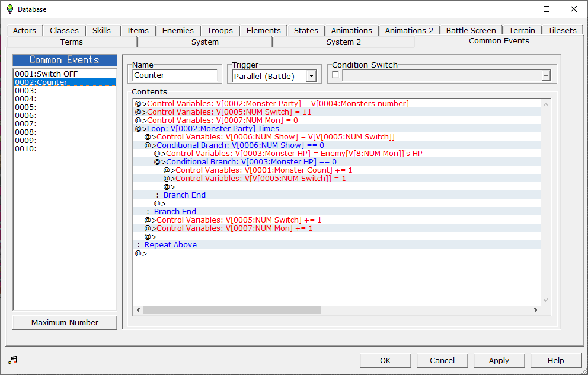This screenshot has width=588, height=375.
Task: Switch to the Actors tab
Action: pos(24,30)
